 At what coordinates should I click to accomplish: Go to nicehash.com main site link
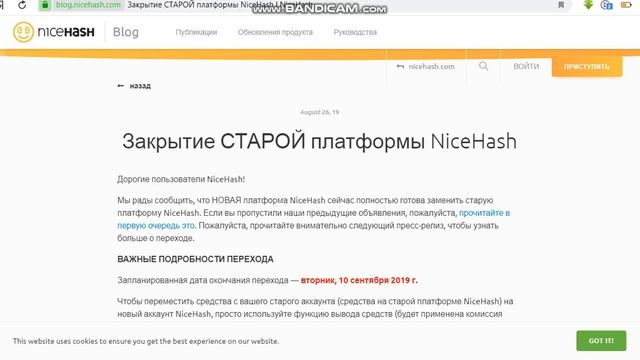426,67
